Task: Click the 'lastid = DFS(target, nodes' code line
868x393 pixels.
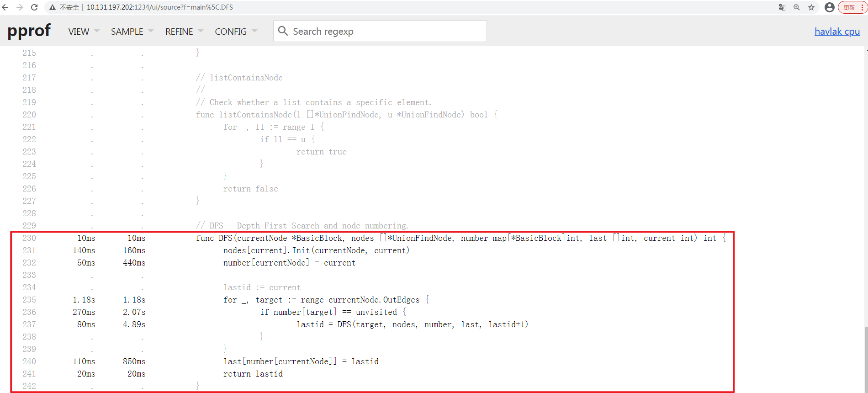Action: pyautogui.click(x=413, y=324)
